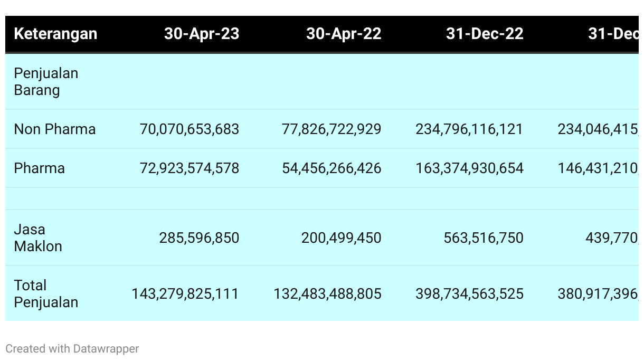Click the Pharma value 54,456,266,426
This screenshot has width=644, height=361.
click(x=332, y=168)
